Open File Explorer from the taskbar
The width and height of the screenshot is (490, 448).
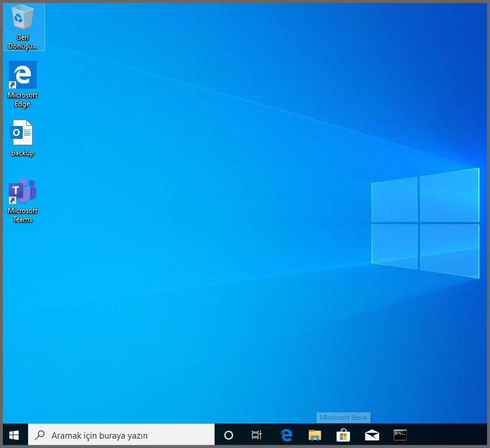[314, 435]
